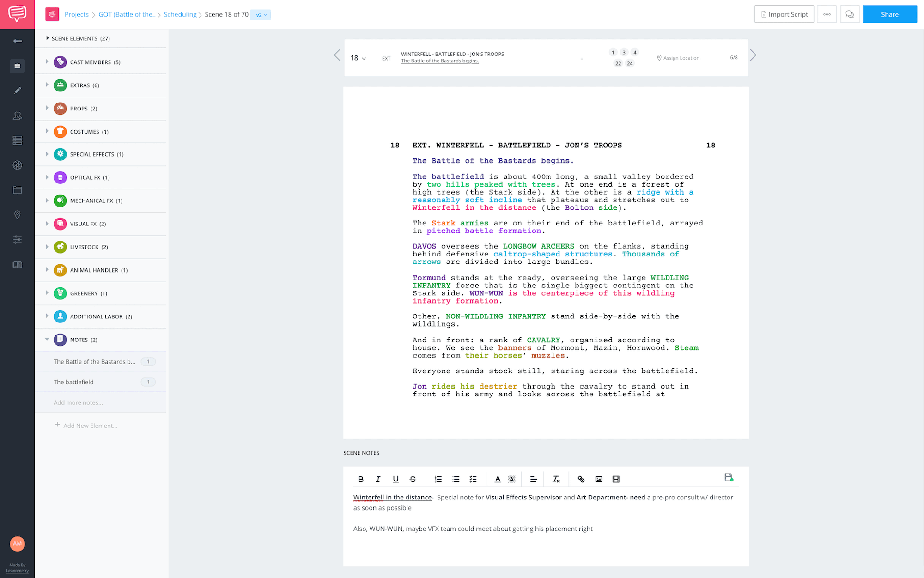Viewport: 924px width, 578px height.
Task: Toggle italic formatting in scene notes
Action: (x=378, y=479)
